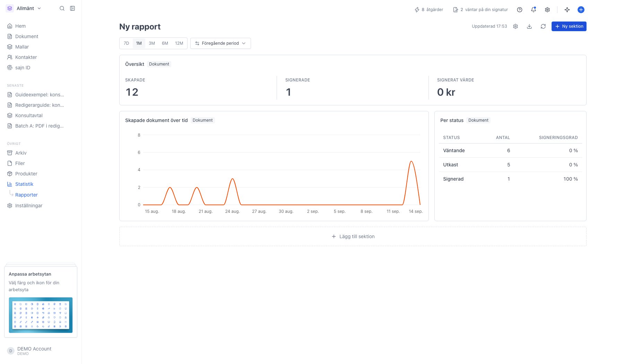Collapse the sidebar with panel icon
624x364 pixels.
tap(72, 8)
